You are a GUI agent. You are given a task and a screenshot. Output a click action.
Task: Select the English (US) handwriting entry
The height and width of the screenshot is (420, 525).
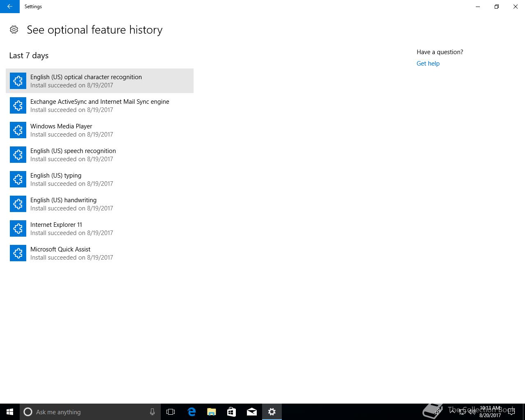pyautogui.click(x=100, y=204)
